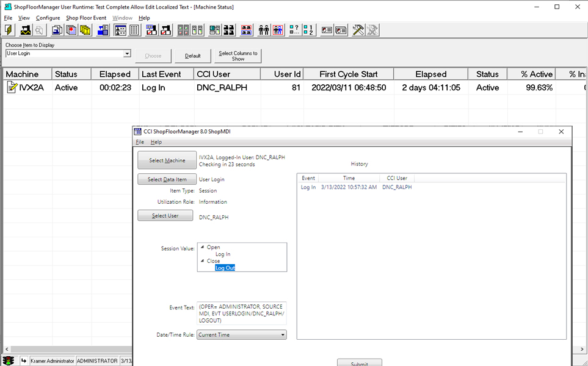The height and width of the screenshot is (366, 588).
Task: Open Help menu in ShopMDI window
Action: tap(156, 142)
